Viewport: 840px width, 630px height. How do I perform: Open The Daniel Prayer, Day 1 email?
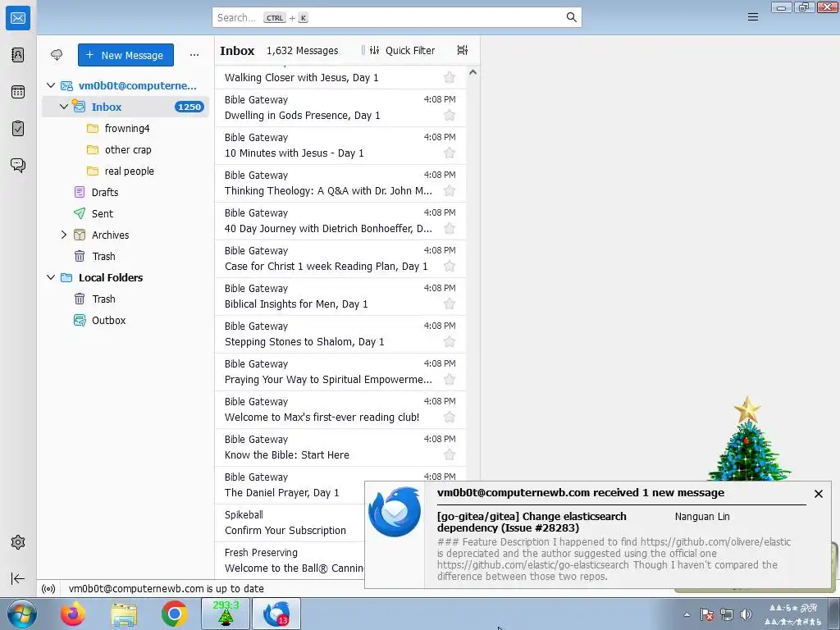(290, 486)
